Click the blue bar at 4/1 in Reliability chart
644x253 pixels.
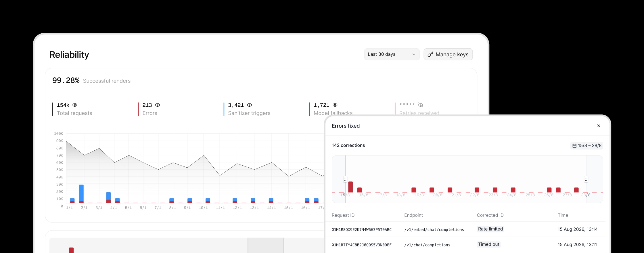(117, 200)
